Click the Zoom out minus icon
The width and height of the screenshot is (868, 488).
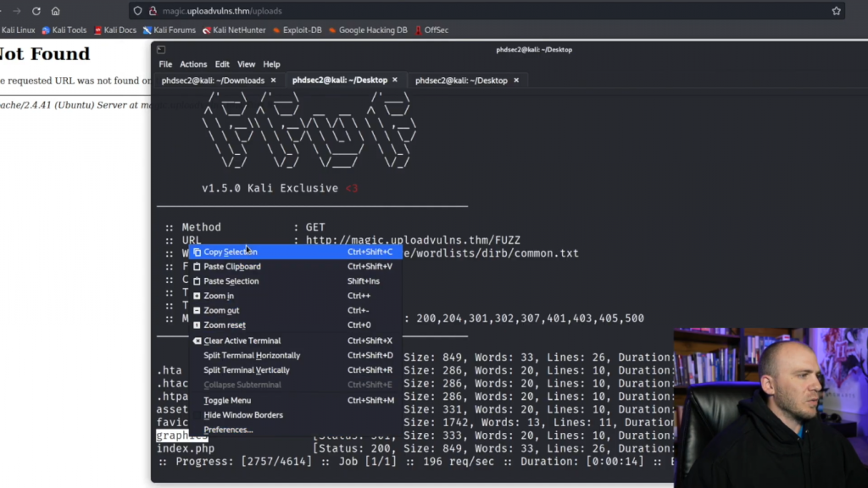pos(197,310)
